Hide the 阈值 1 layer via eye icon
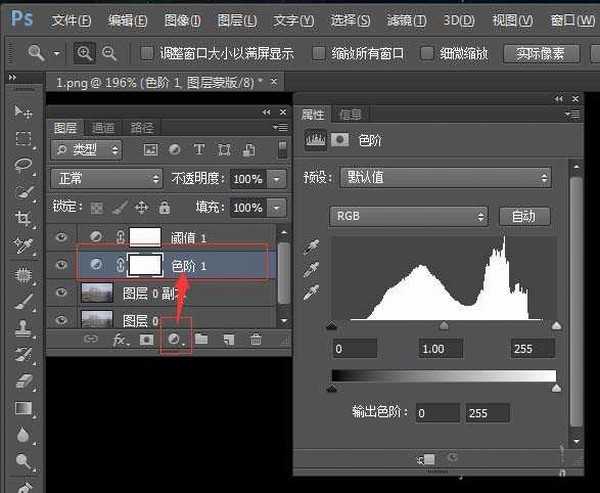Viewport: 600px width, 493px height. 62,237
